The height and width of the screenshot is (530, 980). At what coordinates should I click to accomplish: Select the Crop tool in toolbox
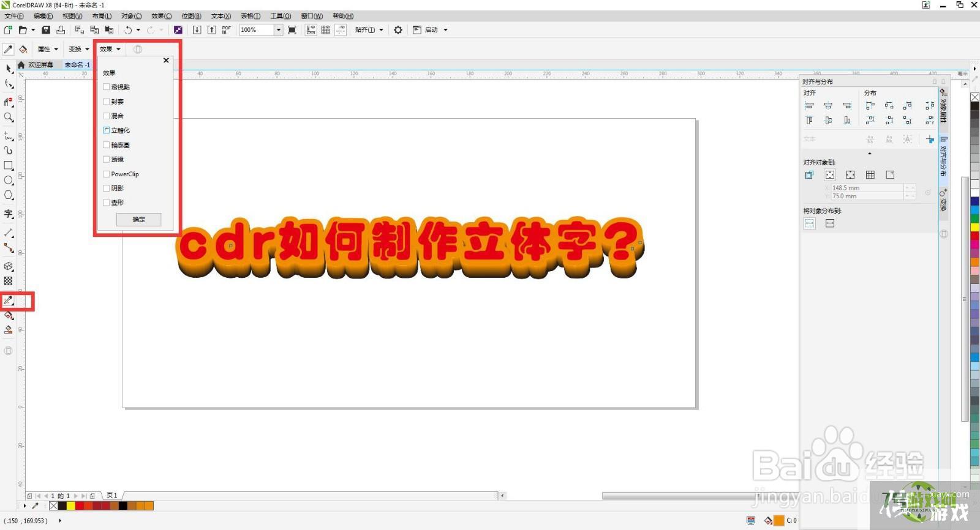tap(9, 102)
